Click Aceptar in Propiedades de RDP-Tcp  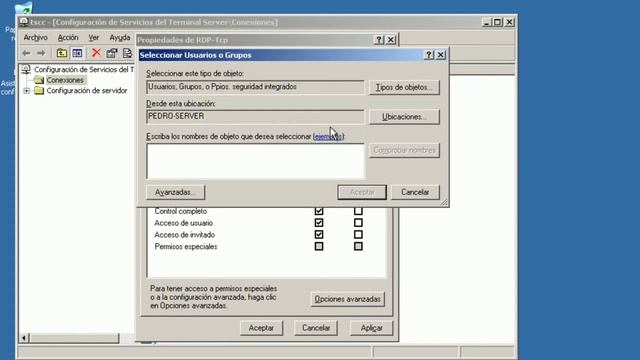(x=261, y=328)
